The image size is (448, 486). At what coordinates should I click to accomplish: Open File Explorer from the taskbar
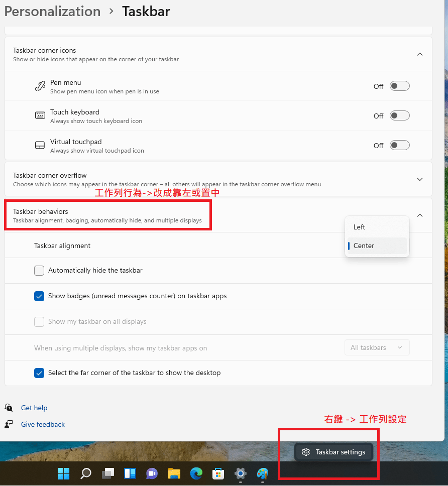(174, 473)
